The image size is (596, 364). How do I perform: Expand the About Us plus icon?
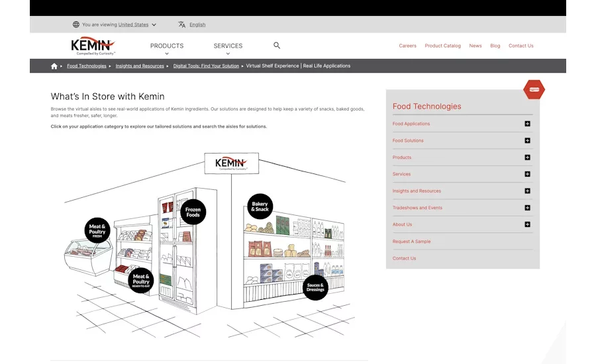coord(527,224)
